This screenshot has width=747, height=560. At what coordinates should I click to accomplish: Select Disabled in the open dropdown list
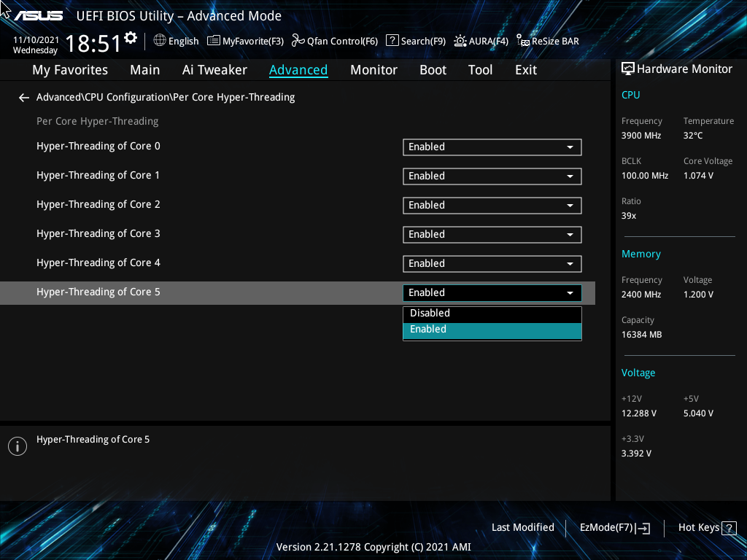click(492, 314)
